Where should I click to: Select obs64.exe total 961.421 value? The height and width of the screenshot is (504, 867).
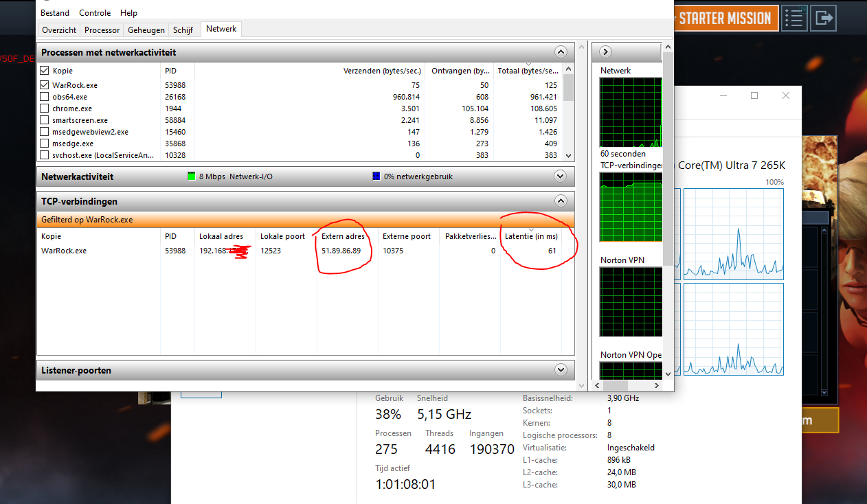pos(543,97)
